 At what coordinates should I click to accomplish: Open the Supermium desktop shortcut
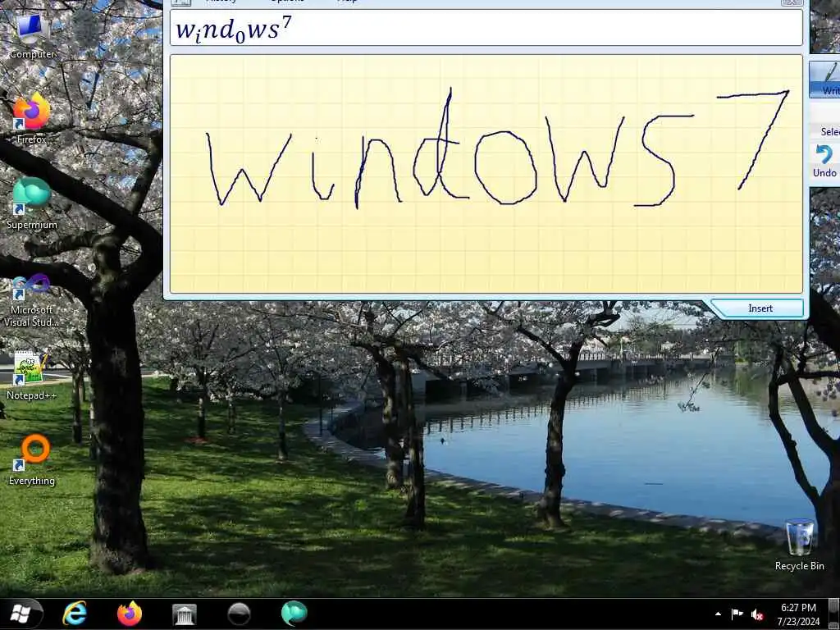click(x=31, y=204)
